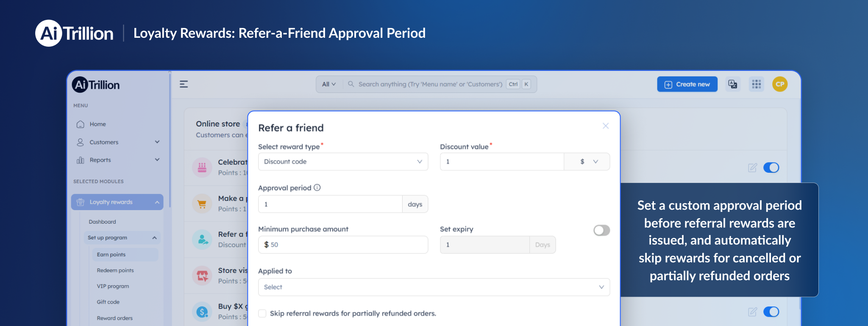Disable the Celebrate birthday activity toggle
Image resolution: width=868 pixels, height=326 pixels.
(771, 168)
